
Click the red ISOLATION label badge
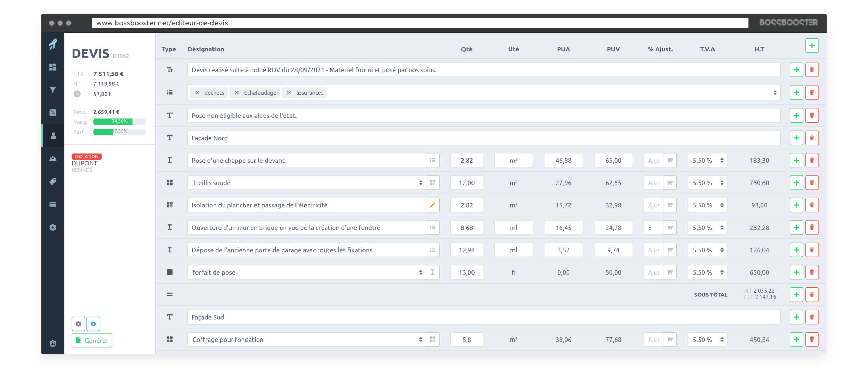click(x=86, y=156)
